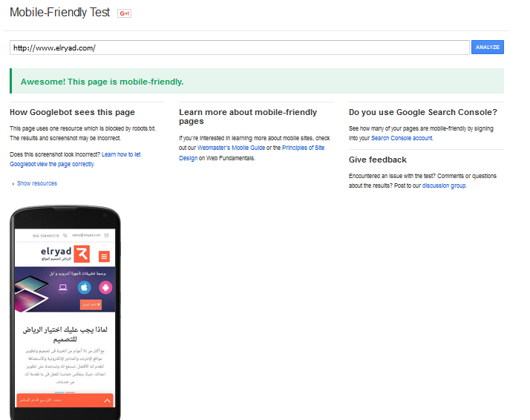Click 'Learn more about mobile-friendly pages' heading

(x=248, y=117)
